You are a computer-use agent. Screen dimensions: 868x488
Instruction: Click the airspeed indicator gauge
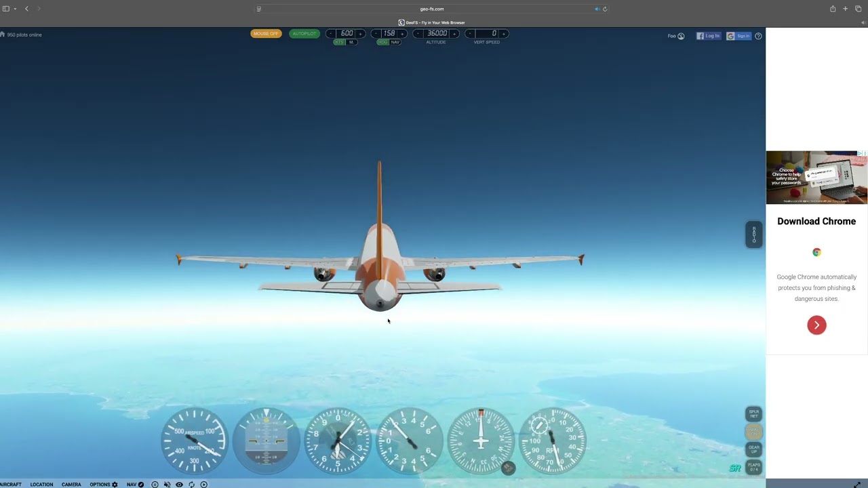pos(195,441)
